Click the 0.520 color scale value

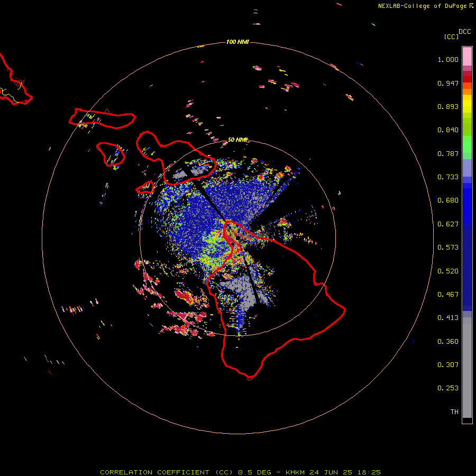pyautogui.click(x=448, y=271)
